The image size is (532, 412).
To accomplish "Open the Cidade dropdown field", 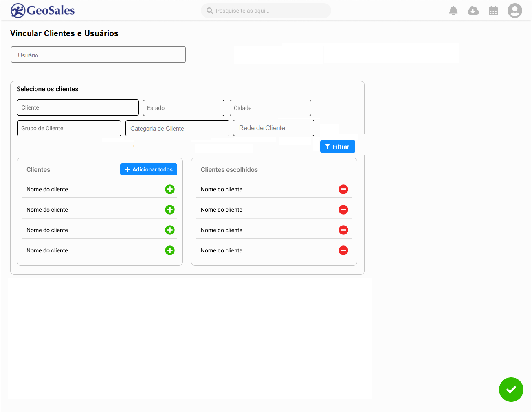I will pos(270,108).
